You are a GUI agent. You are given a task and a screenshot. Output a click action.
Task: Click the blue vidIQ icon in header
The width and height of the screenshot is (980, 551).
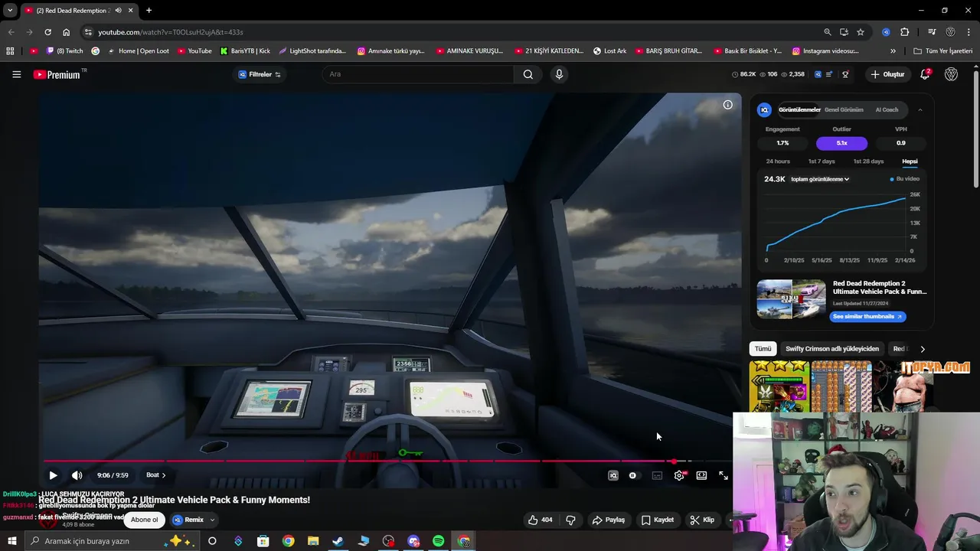coord(818,74)
